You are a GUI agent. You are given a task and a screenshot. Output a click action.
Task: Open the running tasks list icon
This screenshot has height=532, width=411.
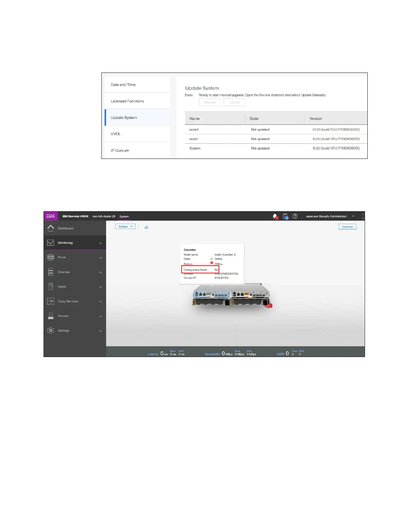(x=285, y=216)
